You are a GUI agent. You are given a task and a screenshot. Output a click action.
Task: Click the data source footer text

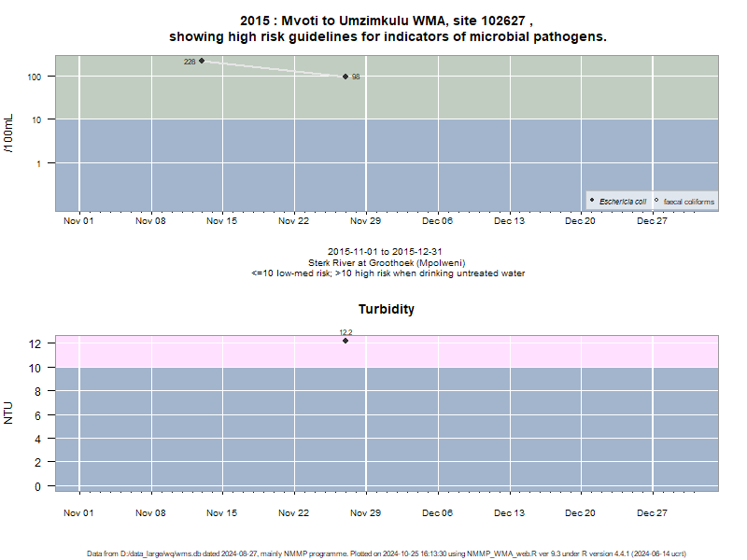[x=387, y=553]
